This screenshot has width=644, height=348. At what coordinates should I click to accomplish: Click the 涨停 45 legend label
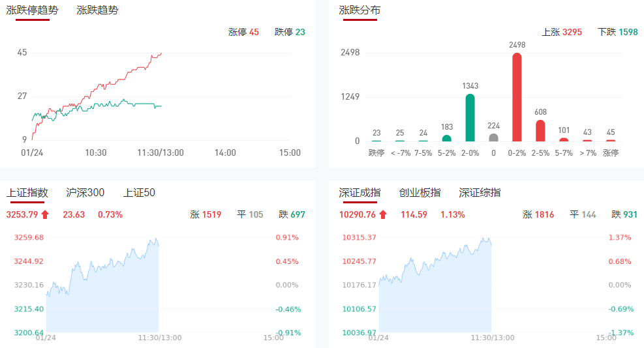(x=243, y=32)
